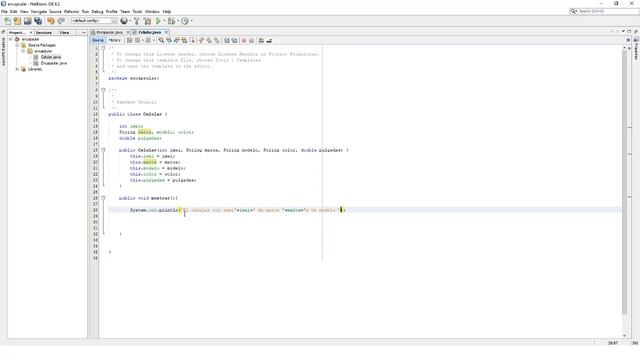Toggle Rectangular Selection in editor toolbar

click(x=191, y=40)
